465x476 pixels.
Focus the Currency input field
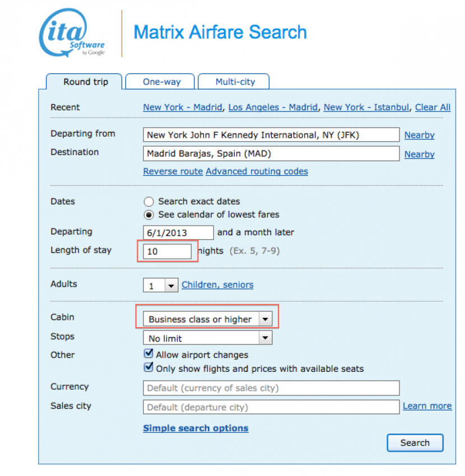[x=271, y=388]
